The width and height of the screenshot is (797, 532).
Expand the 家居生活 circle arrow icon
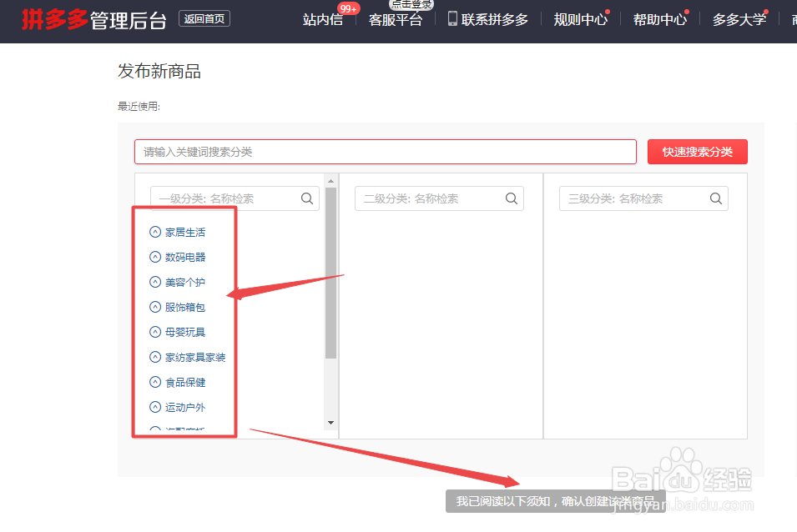point(155,232)
